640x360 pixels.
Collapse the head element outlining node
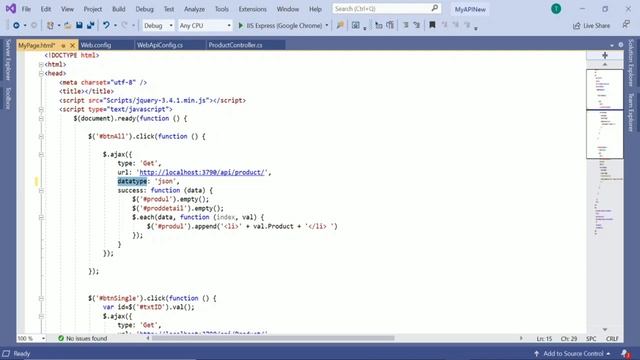pyautogui.click(x=41, y=73)
